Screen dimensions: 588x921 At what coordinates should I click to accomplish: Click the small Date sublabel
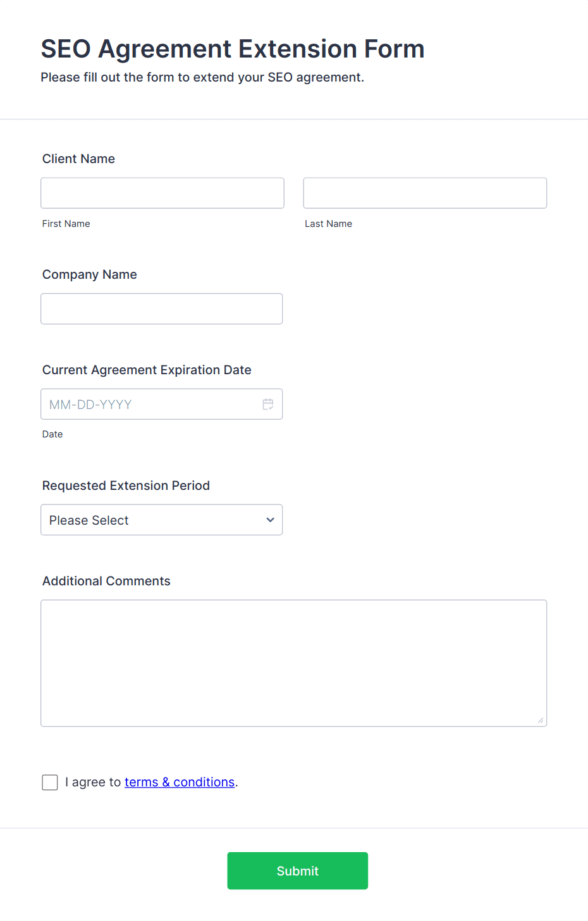tap(52, 434)
